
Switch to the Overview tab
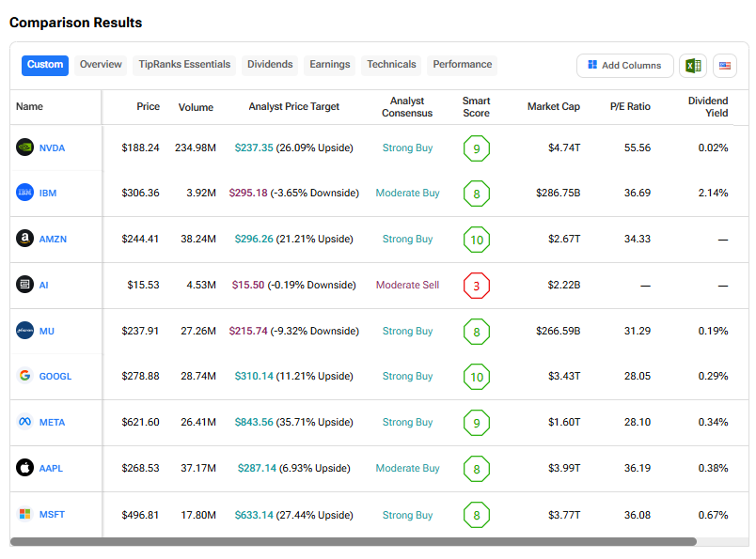coord(101,65)
